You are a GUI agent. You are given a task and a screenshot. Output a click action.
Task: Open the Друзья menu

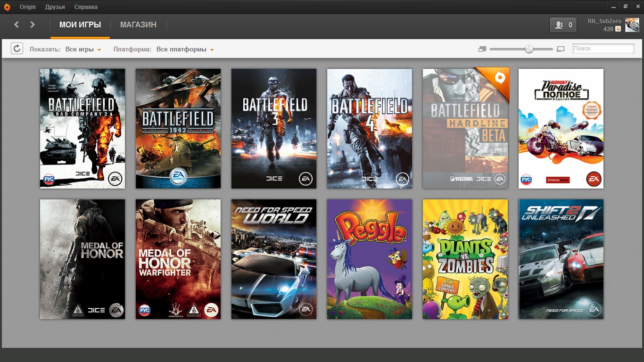[55, 7]
